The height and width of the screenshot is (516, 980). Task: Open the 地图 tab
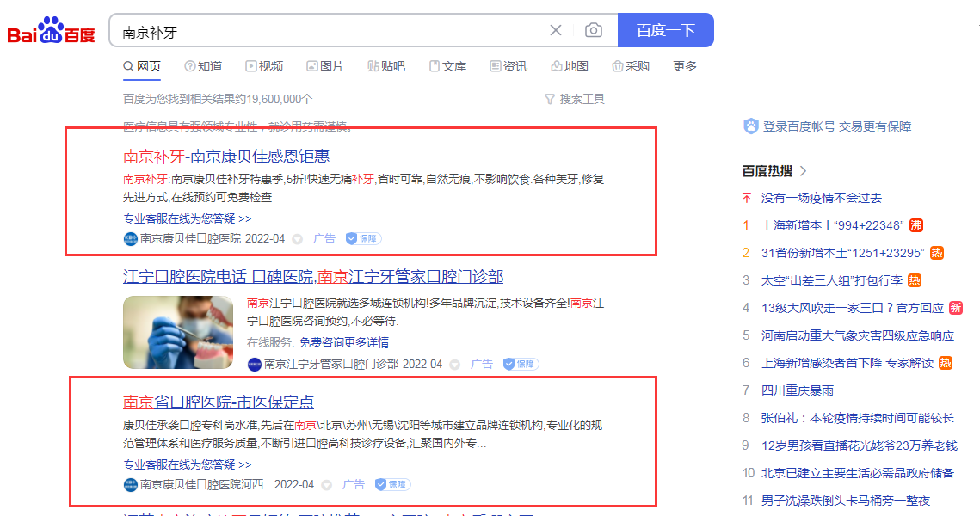tap(570, 66)
